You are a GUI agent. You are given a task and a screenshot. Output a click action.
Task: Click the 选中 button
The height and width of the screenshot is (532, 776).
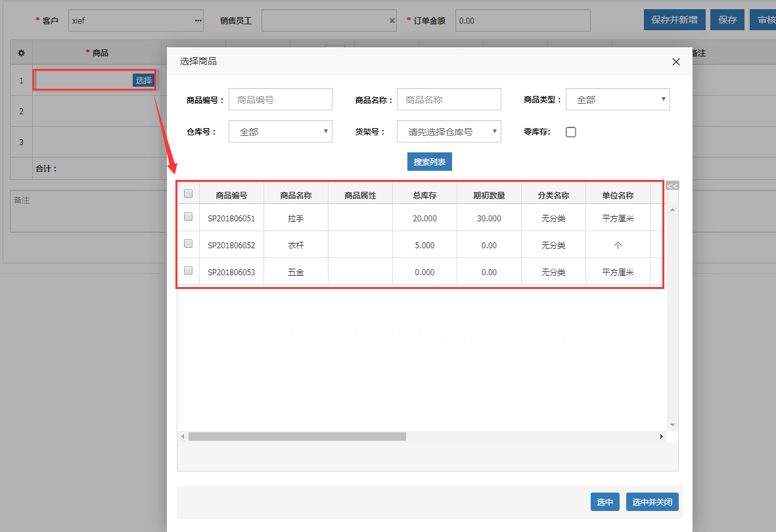point(605,502)
